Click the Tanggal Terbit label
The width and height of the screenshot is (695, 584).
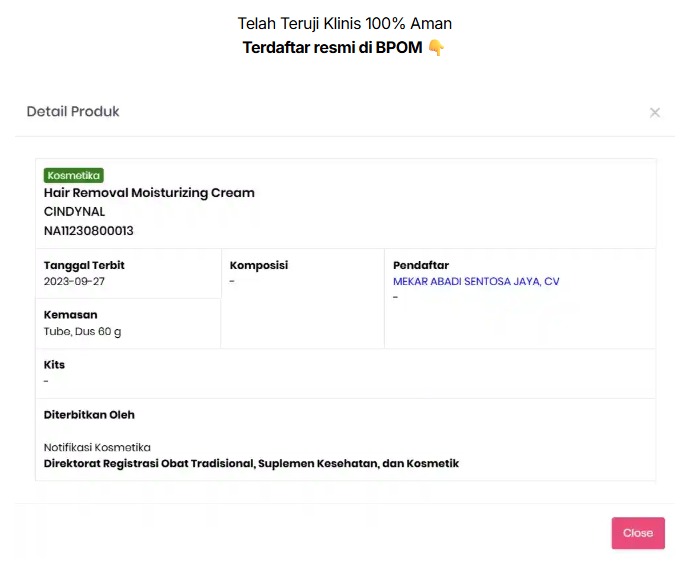(84, 266)
